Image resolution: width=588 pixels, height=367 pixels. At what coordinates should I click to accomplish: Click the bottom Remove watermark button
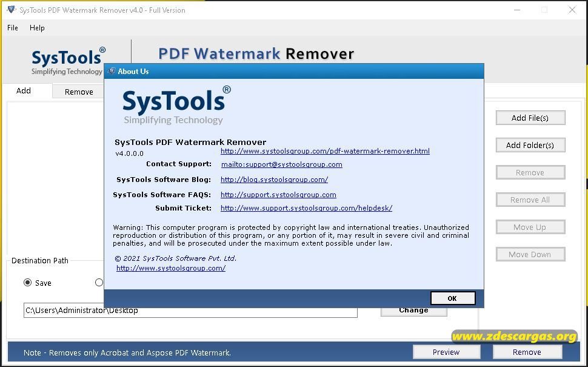527,352
